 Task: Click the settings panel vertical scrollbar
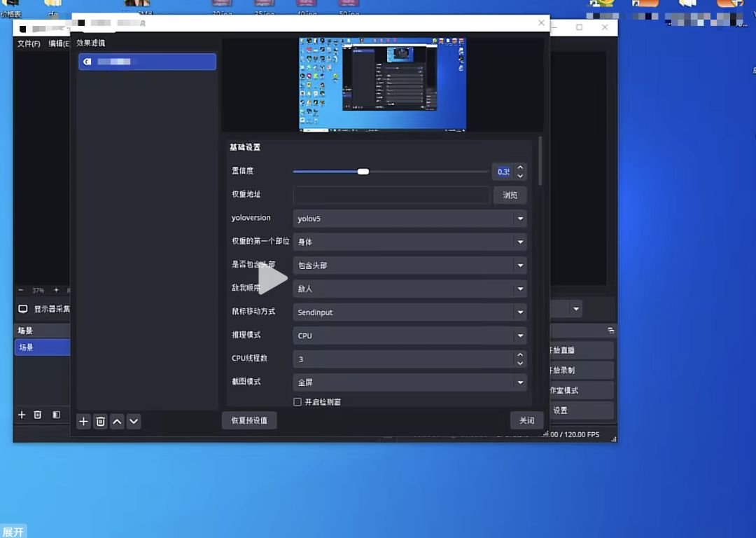point(540,161)
